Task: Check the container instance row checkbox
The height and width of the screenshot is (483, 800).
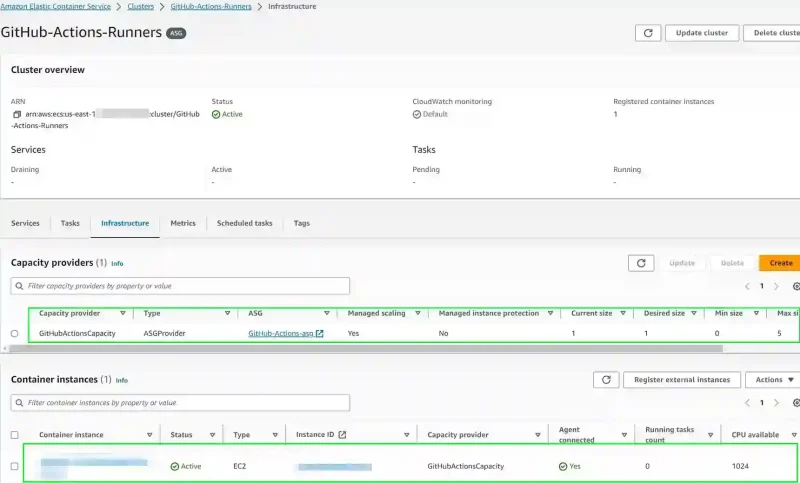Action: tap(14, 466)
